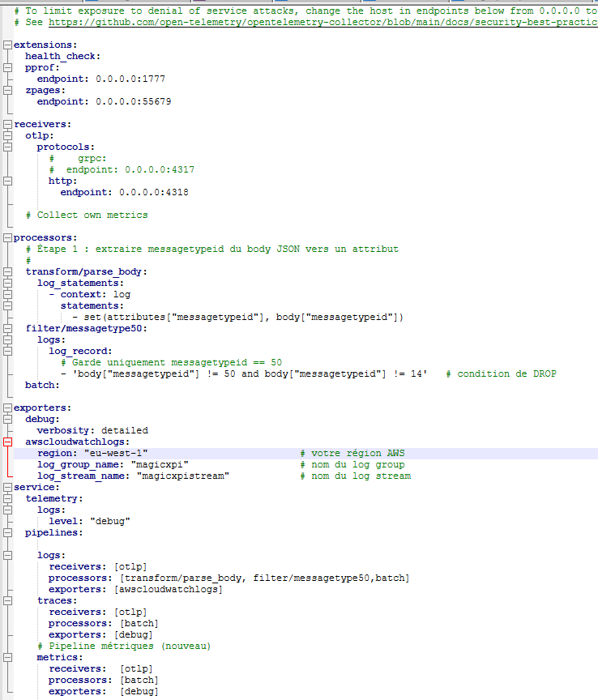The width and height of the screenshot is (598, 700).
Task: Fold the processors section
Action: [x=7, y=237]
